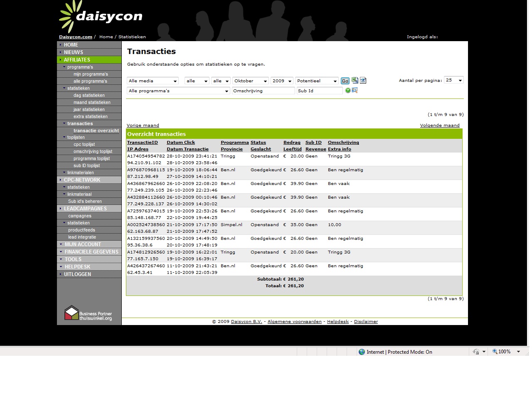Image resolution: width=532 pixels, height=409 pixels.
Task: Open sub ID toplijst
Action: (86, 166)
